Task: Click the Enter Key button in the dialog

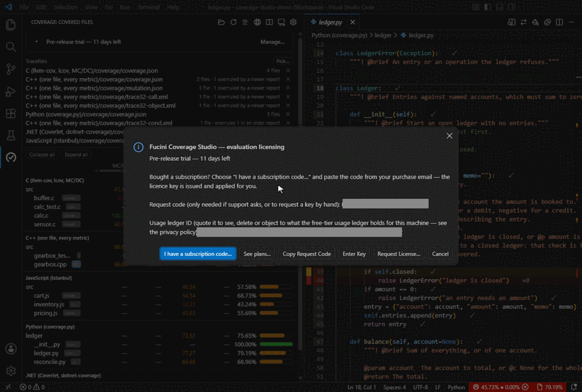Action: coord(354,254)
